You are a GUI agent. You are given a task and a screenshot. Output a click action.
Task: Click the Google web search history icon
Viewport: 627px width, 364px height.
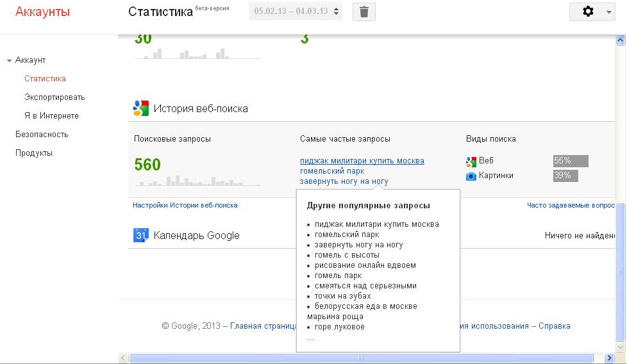[141, 108]
